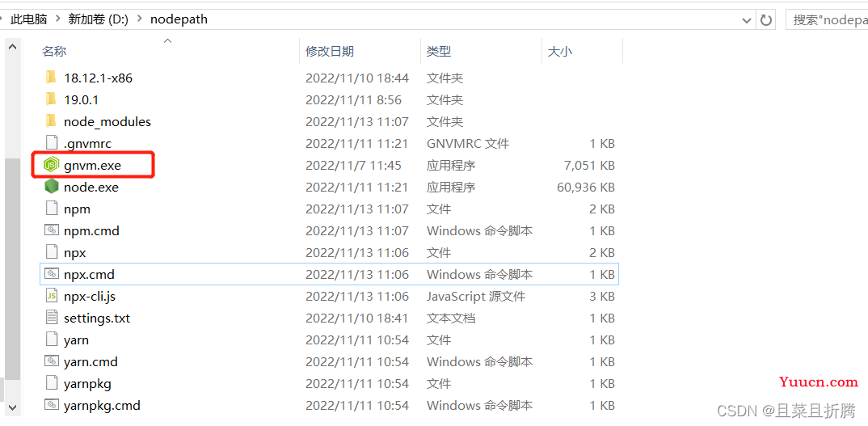Select the settings.txt document icon
Screen dimensions: 868x426
pos(52,318)
